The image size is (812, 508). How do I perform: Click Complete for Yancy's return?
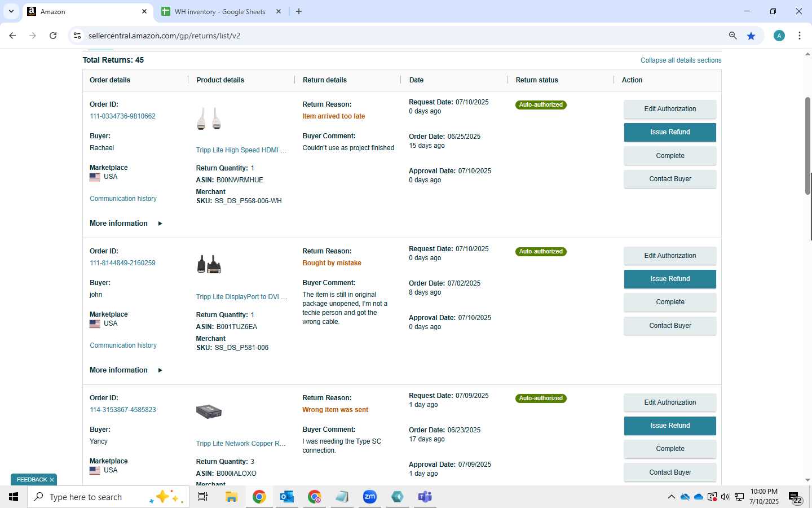670,449
